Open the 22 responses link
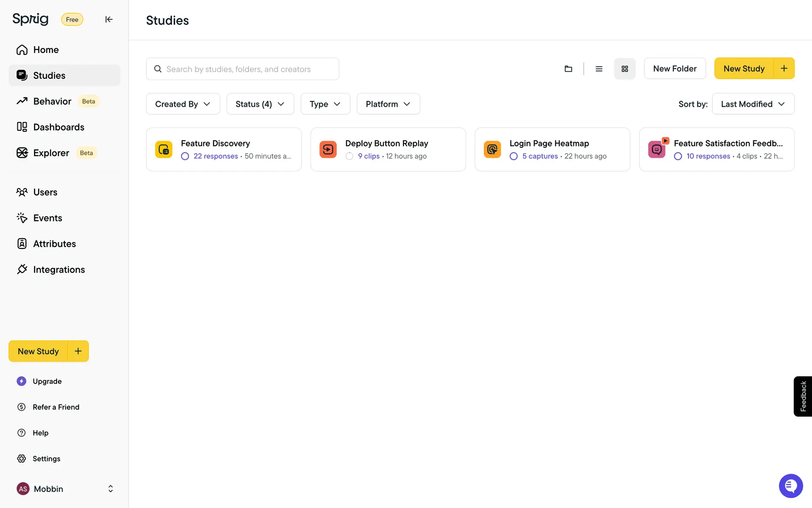 pyautogui.click(x=216, y=156)
